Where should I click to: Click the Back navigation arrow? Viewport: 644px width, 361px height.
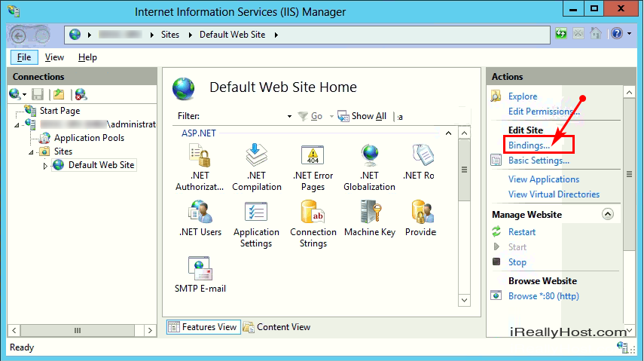coord(18,35)
